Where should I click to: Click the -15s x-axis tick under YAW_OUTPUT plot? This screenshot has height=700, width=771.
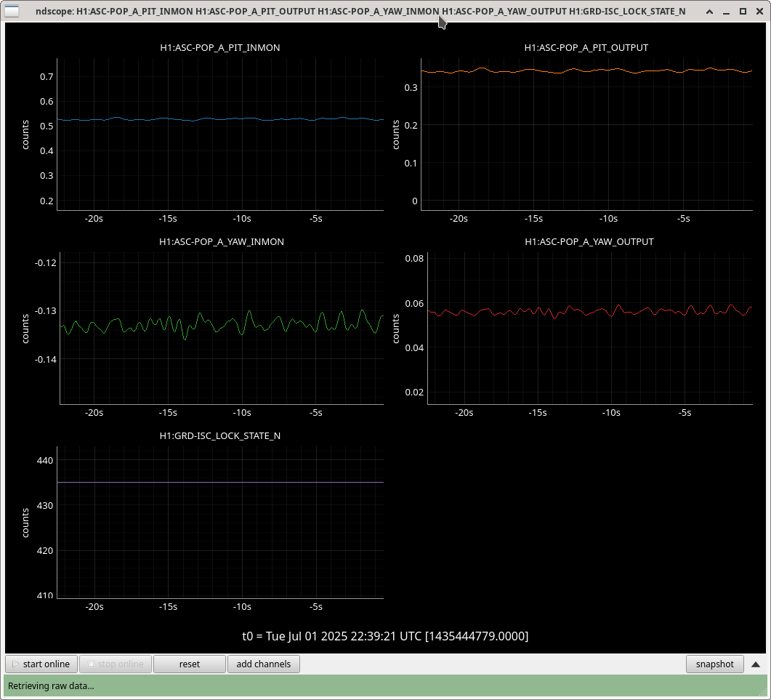538,413
